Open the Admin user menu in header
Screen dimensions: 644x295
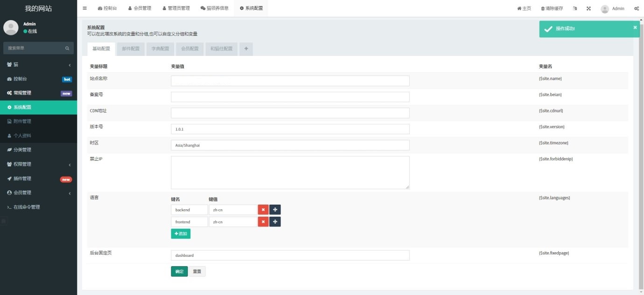(612, 8)
